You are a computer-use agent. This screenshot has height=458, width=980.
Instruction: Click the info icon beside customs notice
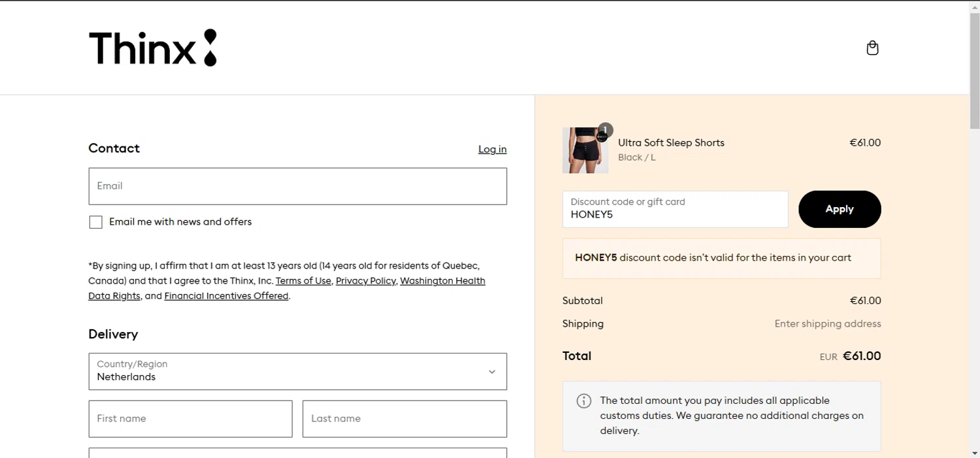coord(583,401)
